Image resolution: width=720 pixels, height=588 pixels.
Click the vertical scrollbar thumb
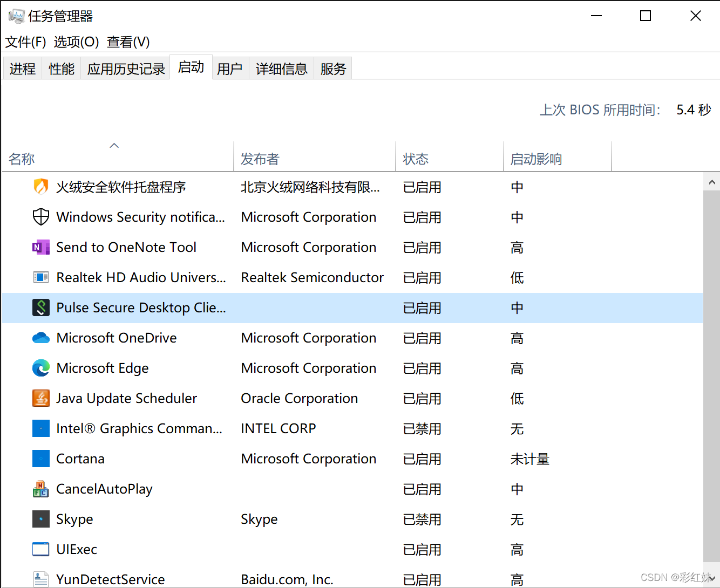click(x=712, y=375)
